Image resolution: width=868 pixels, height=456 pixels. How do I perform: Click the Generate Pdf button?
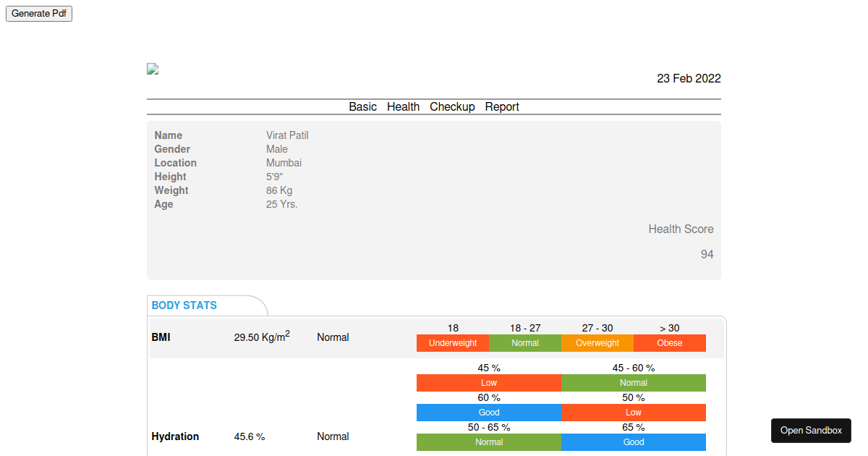[39, 14]
